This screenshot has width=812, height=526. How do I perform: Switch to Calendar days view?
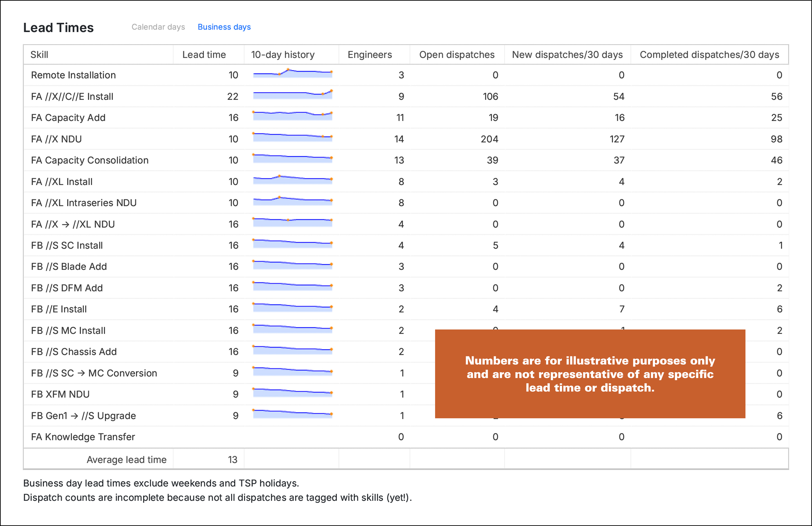click(158, 27)
